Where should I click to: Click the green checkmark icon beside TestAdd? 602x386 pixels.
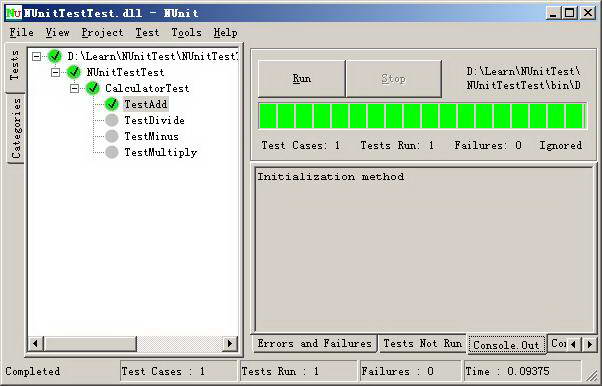pyautogui.click(x=112, y=104)
